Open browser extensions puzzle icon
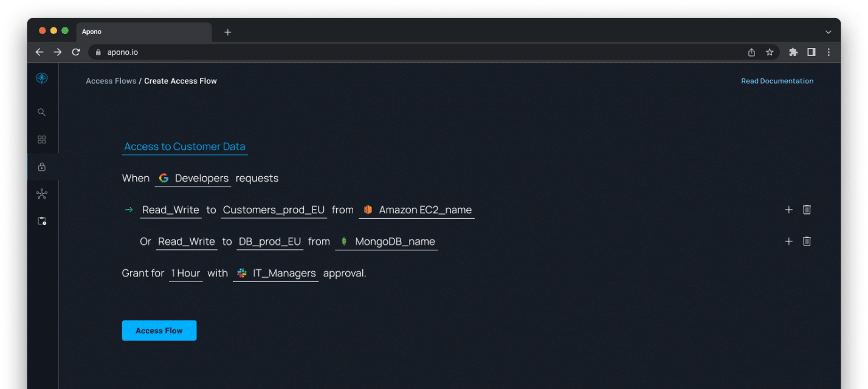This screenshot has height=389, width=868. pos(793,52)
